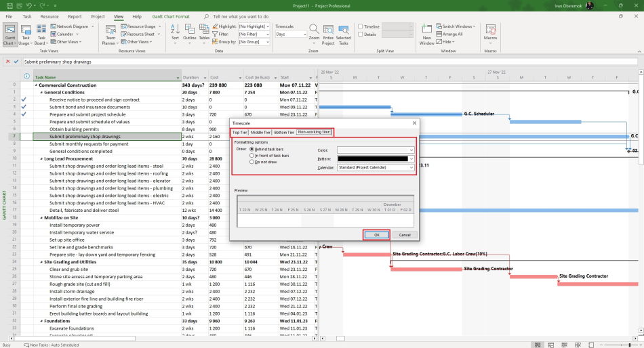Open the Gantt Chart Format tab

171,17
